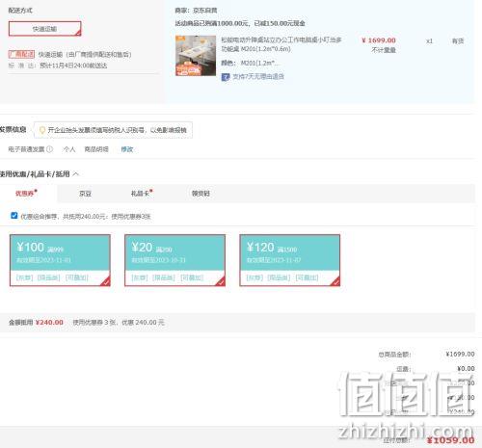482x448 pixels.
Task: Click the checkmark corner on ¥120 coupon
Action: pyautogui.click(x=335, y=281)
